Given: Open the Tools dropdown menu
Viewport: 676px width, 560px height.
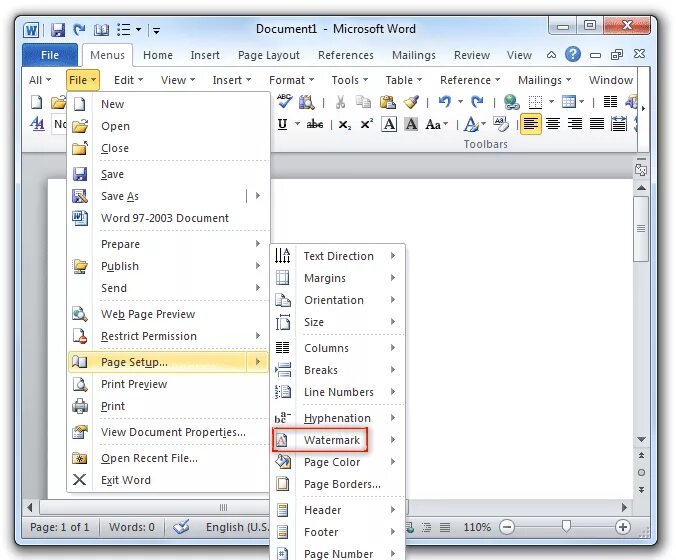Looking at the screenshot, I should (350, 80).
